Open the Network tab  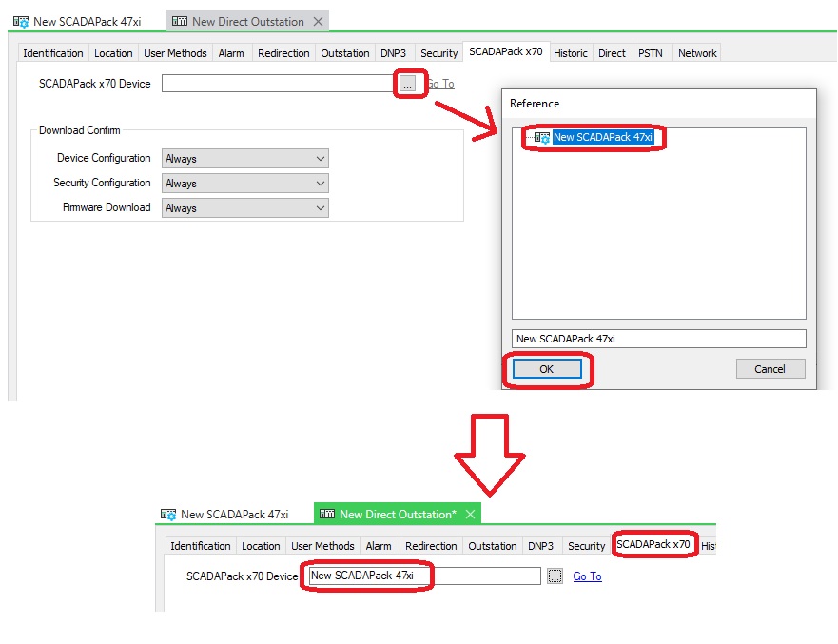coord(697,53)
